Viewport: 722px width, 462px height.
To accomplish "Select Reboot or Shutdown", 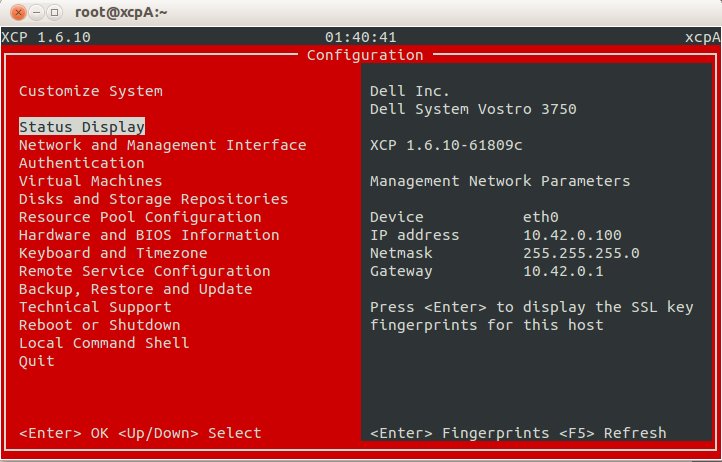I will coord(99,324).
